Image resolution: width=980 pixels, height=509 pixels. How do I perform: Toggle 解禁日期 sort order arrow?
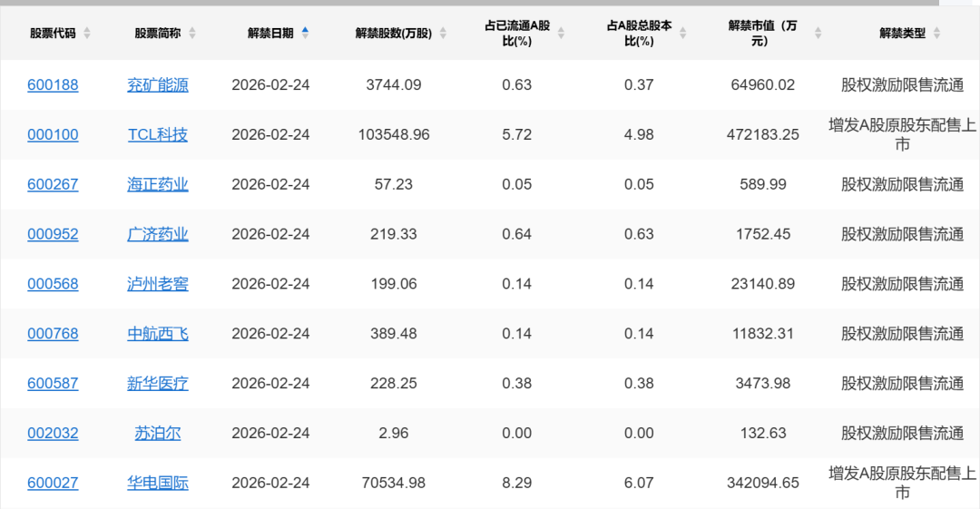pos(305,33)
